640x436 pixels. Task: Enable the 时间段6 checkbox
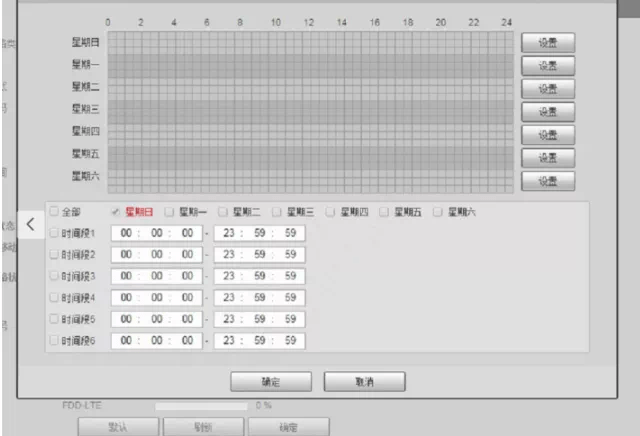[x=55, y=341]
